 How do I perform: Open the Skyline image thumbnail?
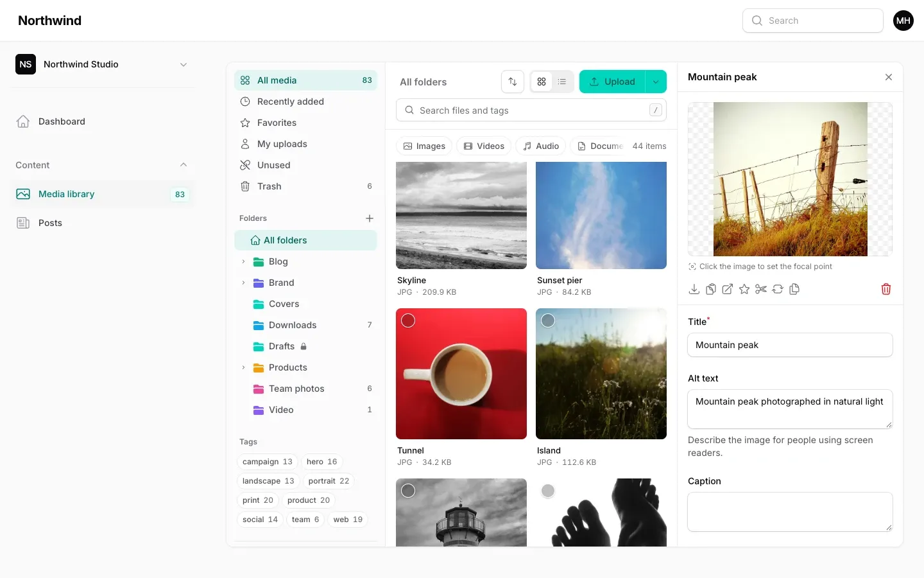point(461,215)
